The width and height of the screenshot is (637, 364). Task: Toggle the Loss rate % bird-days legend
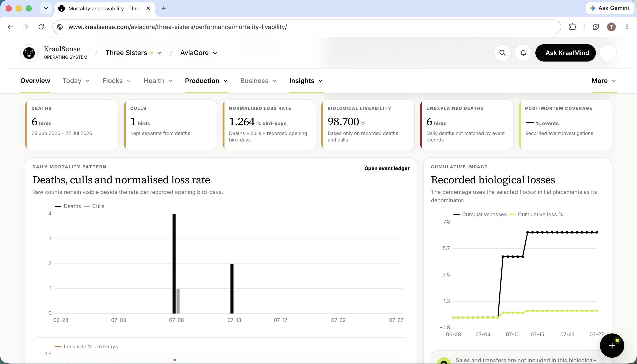86,346
